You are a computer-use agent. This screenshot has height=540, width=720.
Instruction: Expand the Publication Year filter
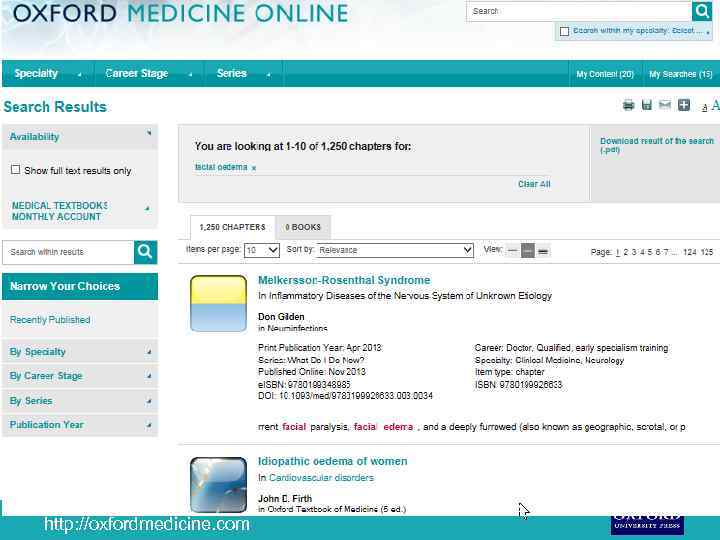(80, 425)
